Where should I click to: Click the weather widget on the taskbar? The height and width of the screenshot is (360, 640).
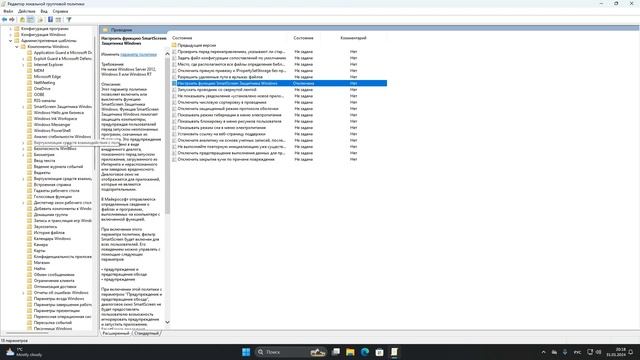[24, 352]
